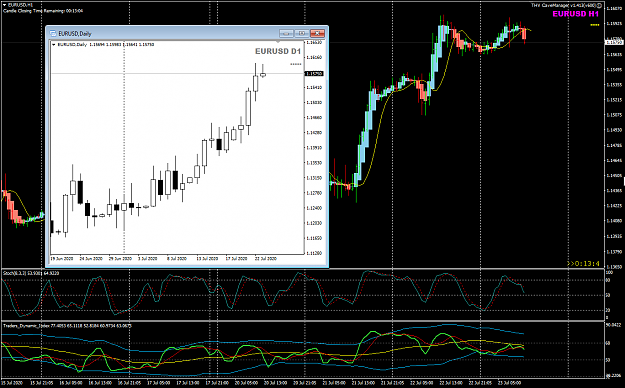Minimize the EURUSD,Daily chart window
The image size is (625, 388).
286,33
